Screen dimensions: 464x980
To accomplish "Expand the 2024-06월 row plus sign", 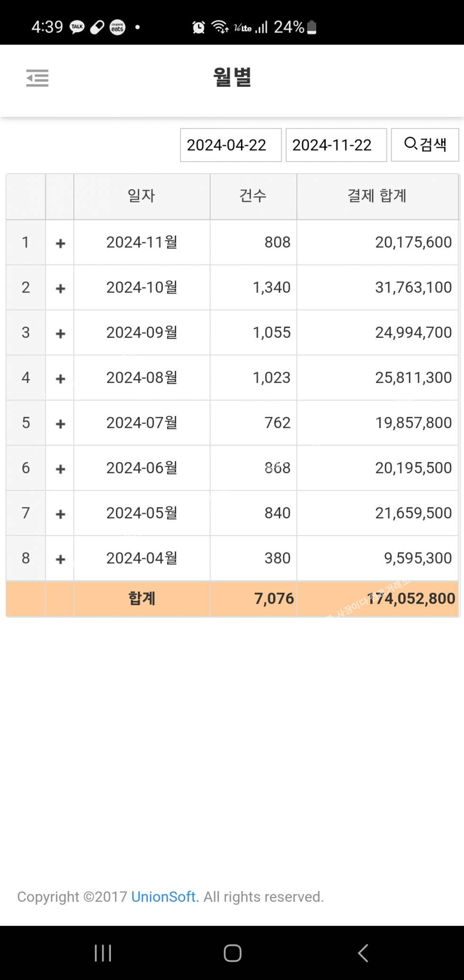I will tap(60, 469).
